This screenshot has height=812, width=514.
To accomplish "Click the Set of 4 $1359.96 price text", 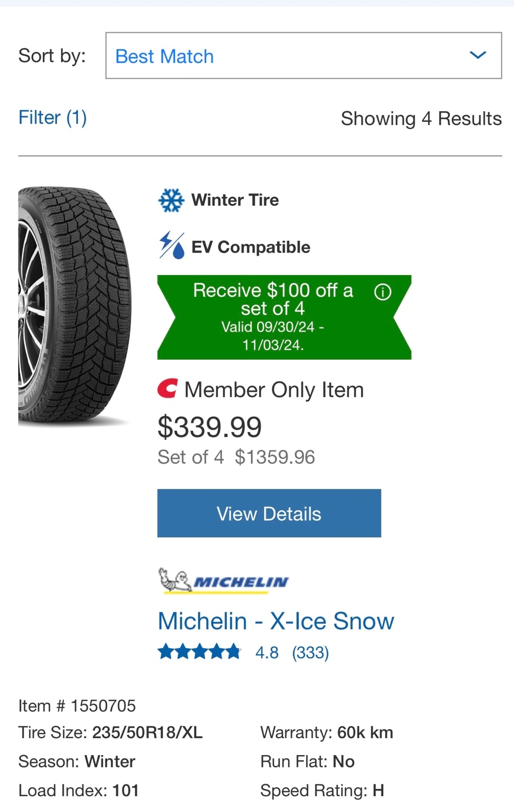I will pos(236,457).
